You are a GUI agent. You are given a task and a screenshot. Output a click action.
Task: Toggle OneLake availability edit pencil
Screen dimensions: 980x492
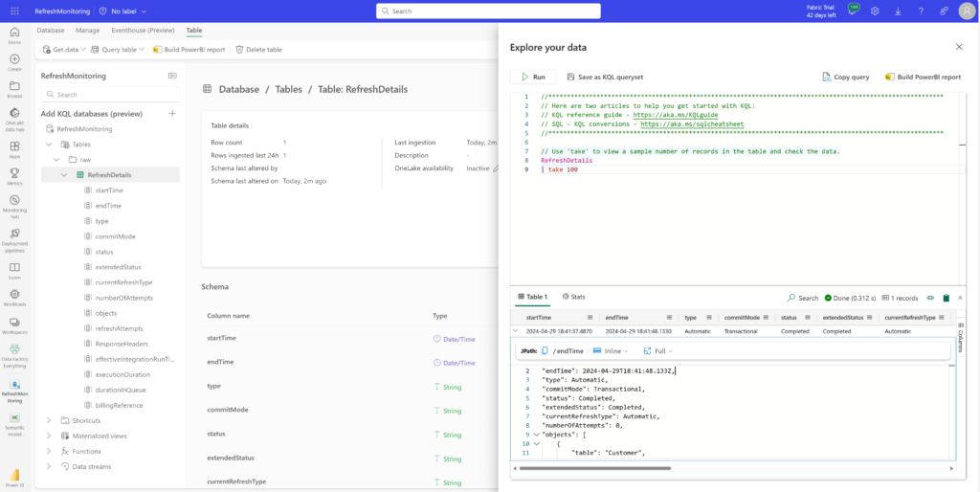pos(496,168)
